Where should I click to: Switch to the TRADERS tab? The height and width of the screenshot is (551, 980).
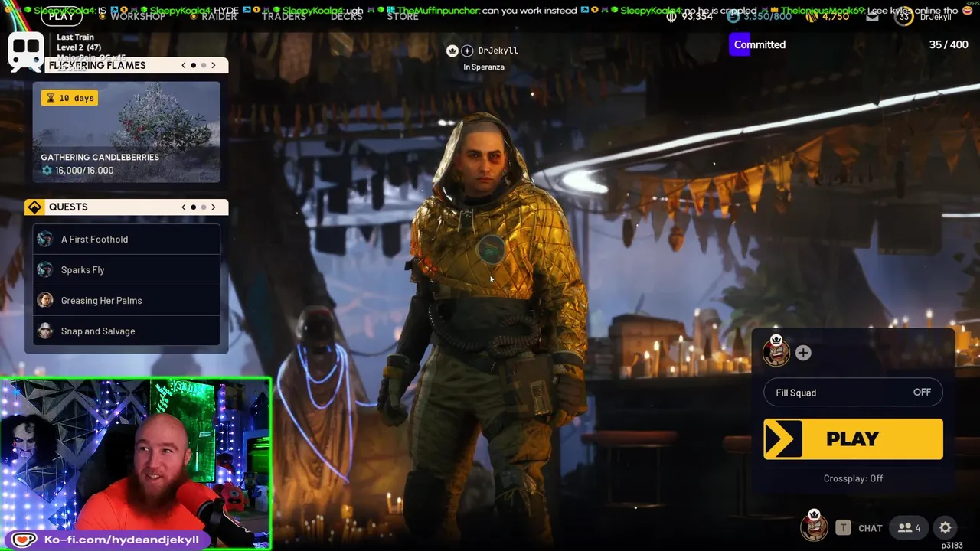283,16
